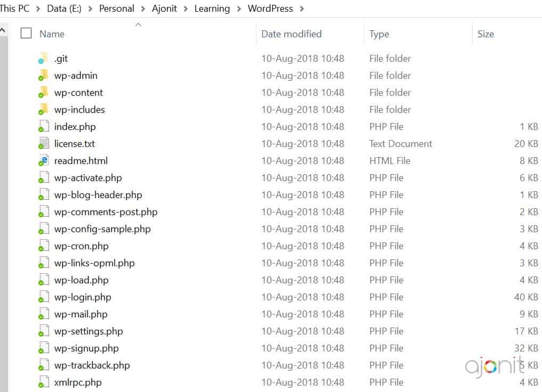This screenshot has width=542, height=392.
Task: Select the wp-blog-header.php file name
Action: click(98, 195)
